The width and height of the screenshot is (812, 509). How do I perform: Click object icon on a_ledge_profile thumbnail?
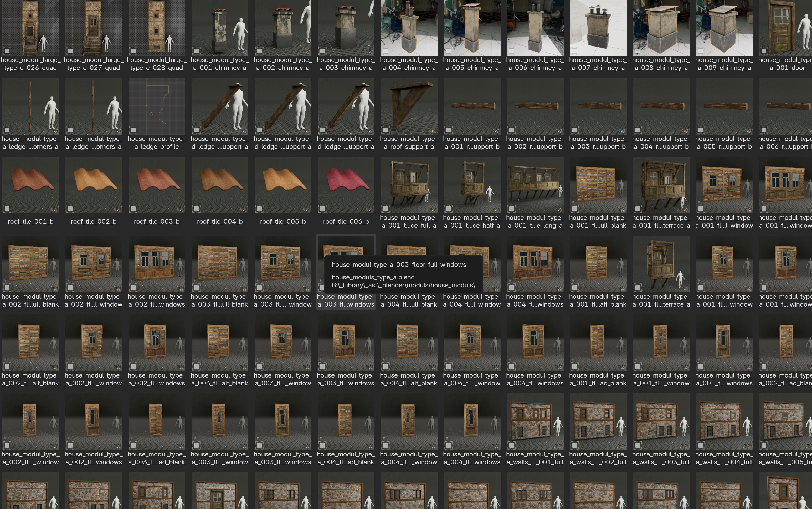[133, 130]
